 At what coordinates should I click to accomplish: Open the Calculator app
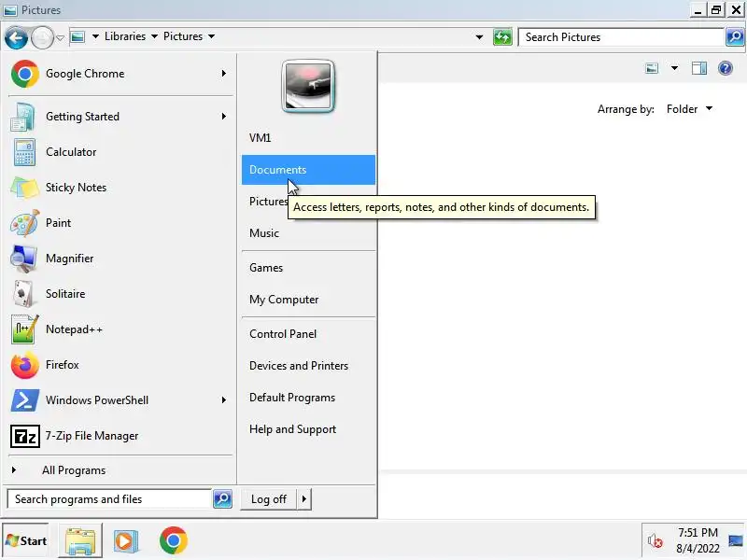pos(120,152)
